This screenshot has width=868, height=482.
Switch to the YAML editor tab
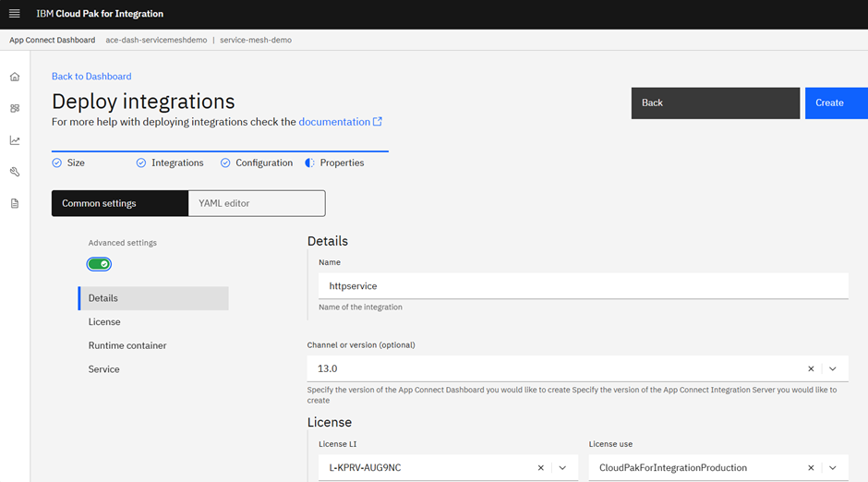(257, 203)
